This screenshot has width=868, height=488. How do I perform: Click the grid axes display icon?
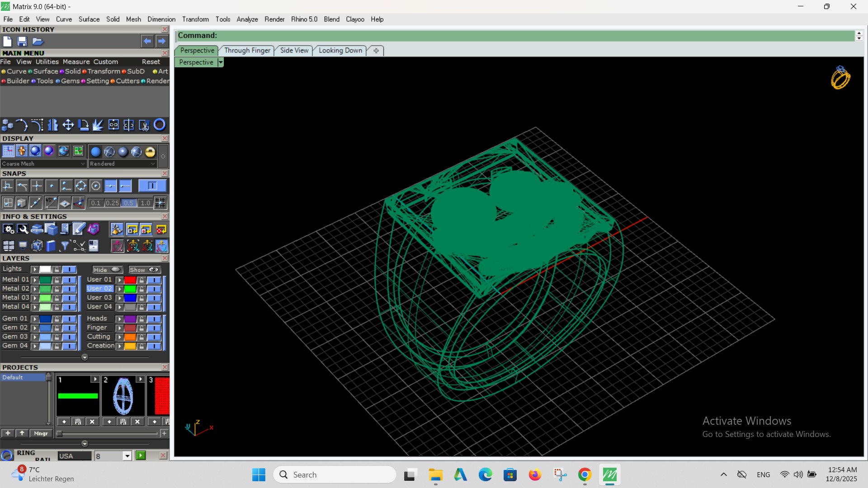pyautogui.click(x=8, y=151)
